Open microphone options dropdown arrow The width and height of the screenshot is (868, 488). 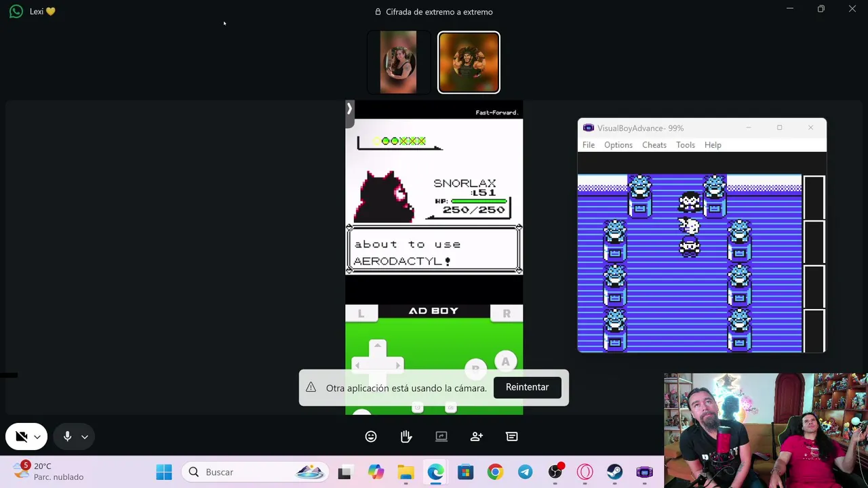pyautogui.click(x=85, y=437)
